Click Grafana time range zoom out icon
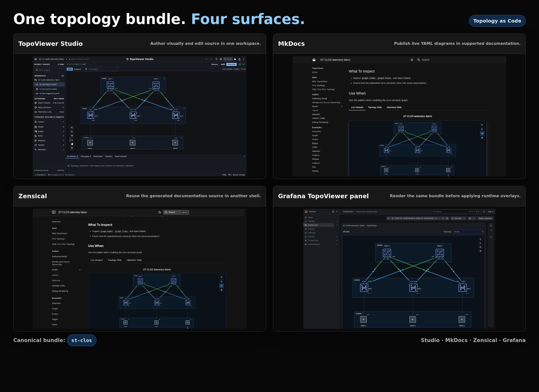 tap(447, 218)
